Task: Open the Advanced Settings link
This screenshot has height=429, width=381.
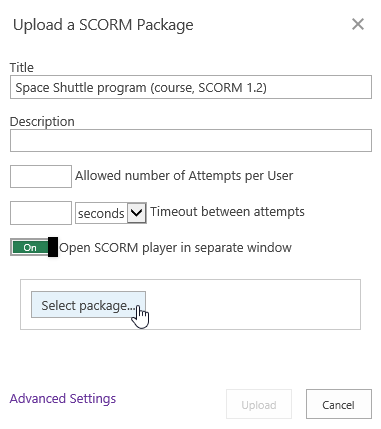Action: tap(63, 398)
